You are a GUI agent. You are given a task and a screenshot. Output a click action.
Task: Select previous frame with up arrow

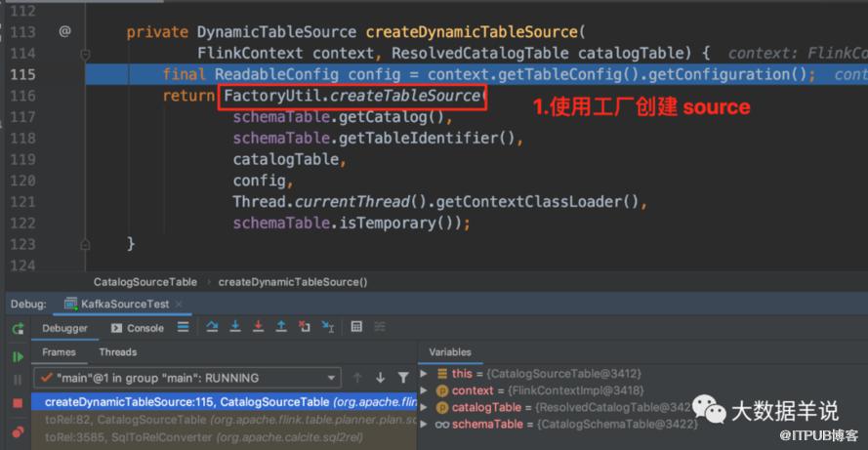click(357, 378)
